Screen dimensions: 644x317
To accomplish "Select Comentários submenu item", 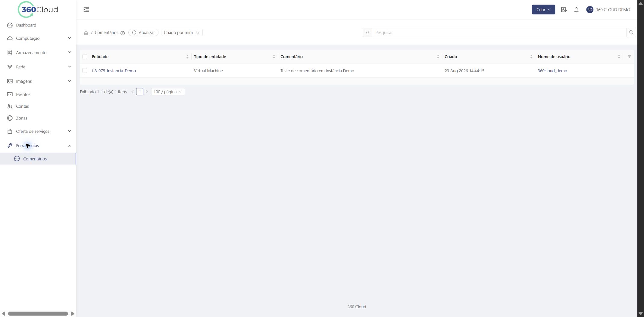I will click(x=38, y=159).
